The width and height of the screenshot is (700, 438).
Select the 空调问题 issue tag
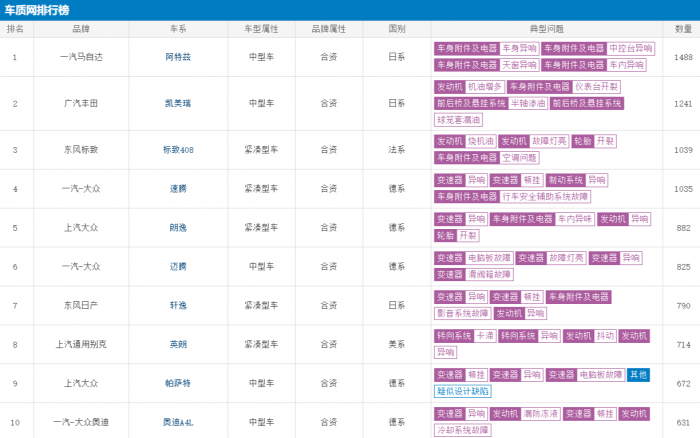coord(519,158)
